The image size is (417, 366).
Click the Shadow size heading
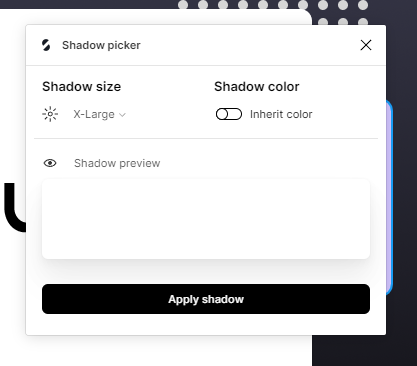pyautogui.click(x=82, y=87)
